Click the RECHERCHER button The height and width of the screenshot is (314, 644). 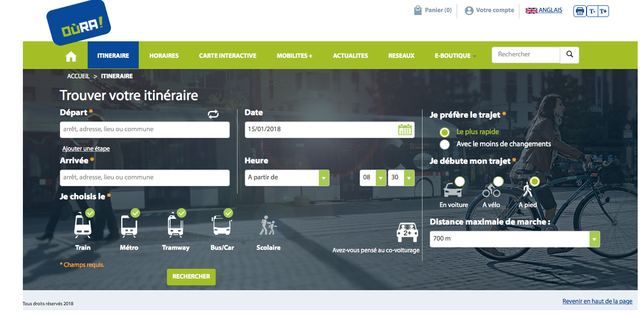pos(191,277)
